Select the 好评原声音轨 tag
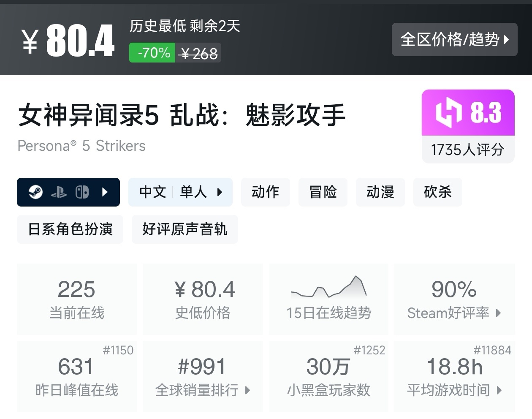 pos(185,229)
